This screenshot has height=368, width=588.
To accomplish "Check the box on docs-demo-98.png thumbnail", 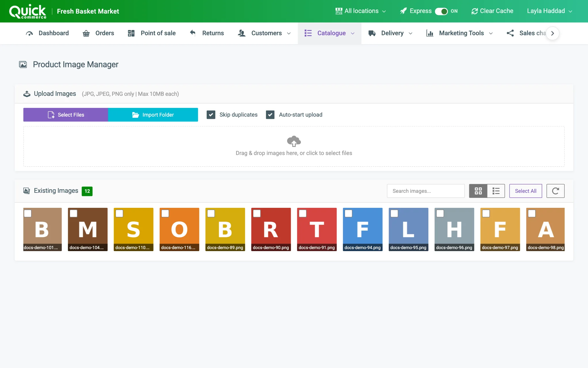I will [x=532, y=213].
